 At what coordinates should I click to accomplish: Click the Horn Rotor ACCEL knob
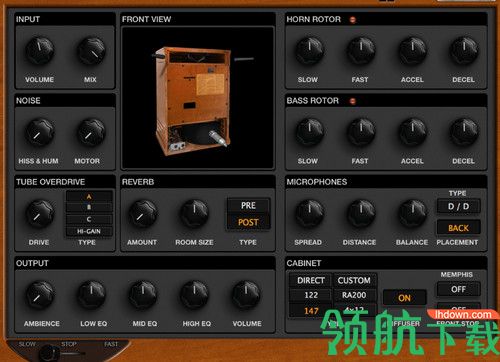[413, 51]
